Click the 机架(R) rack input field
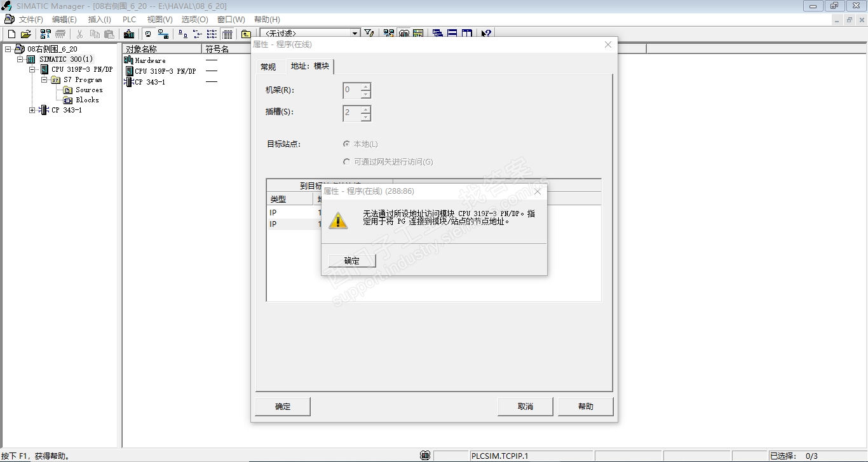This screenshot has height=462, width=868. coord(351,90)
